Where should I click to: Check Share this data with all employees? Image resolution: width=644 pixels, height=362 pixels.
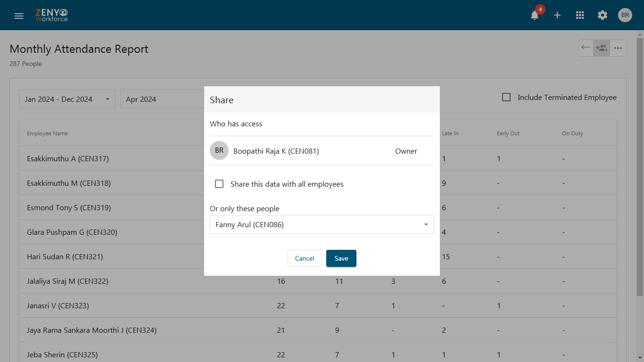coord(219,184)
